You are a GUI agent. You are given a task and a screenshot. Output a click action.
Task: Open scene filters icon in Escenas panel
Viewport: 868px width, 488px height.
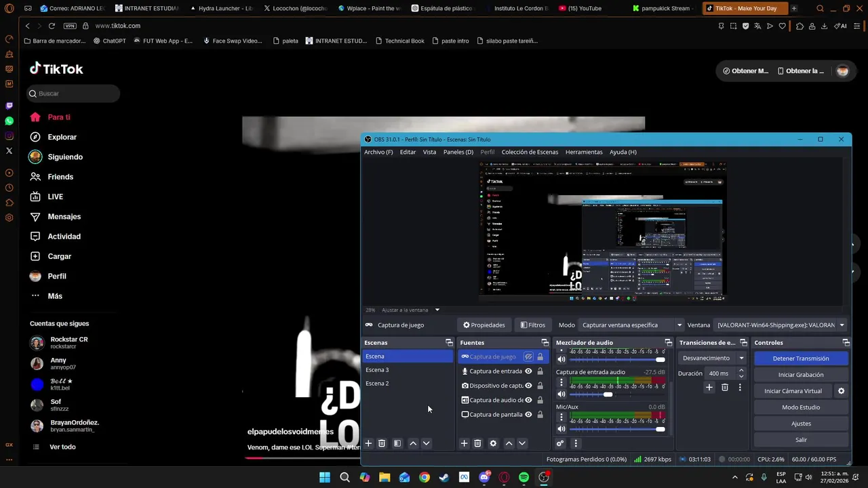(x=397, y=443)
